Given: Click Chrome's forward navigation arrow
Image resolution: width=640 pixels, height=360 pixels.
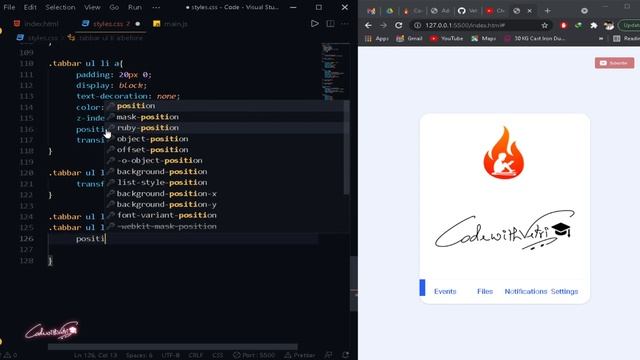Looking at the screenshot, I should pos(383,25).
